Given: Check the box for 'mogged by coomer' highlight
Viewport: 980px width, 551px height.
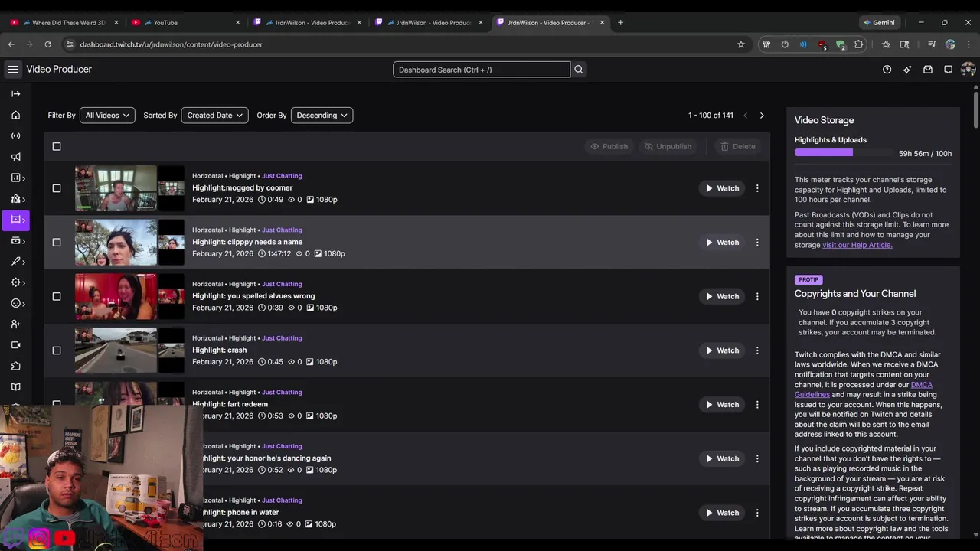Looking at the screenshot, I should (x=57, y=188).
